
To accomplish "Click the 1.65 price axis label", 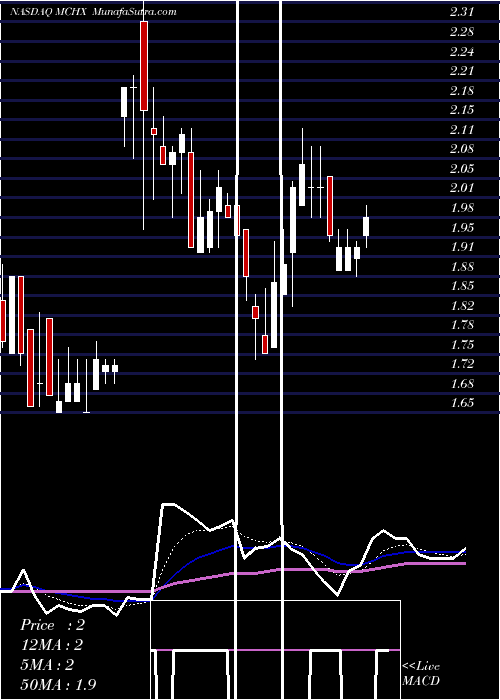I will [x=462, y=403].
